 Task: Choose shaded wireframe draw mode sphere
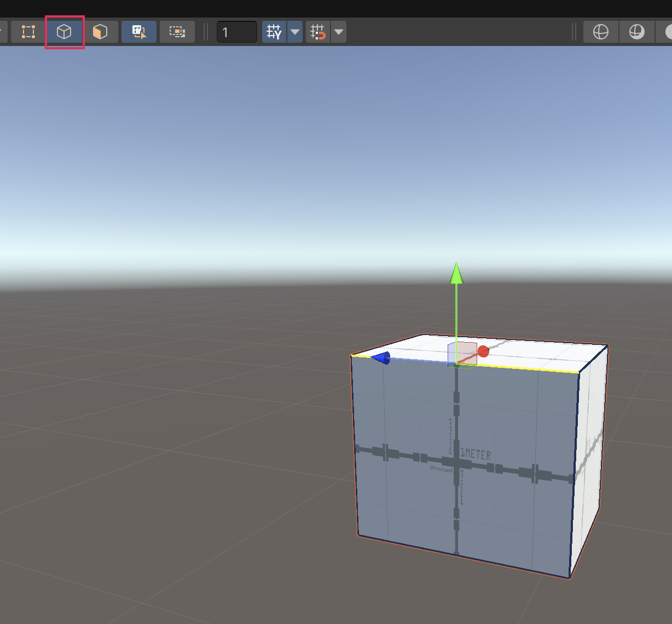tap(636, 32)
